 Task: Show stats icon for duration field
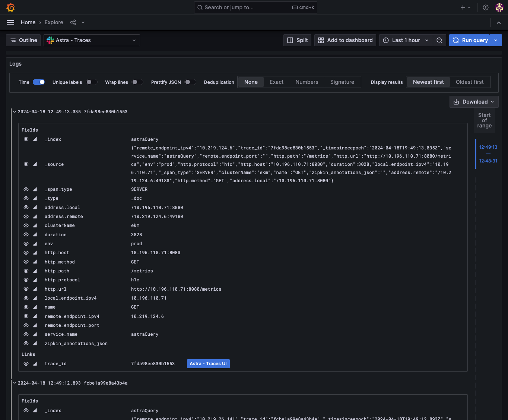pos(35,235)
